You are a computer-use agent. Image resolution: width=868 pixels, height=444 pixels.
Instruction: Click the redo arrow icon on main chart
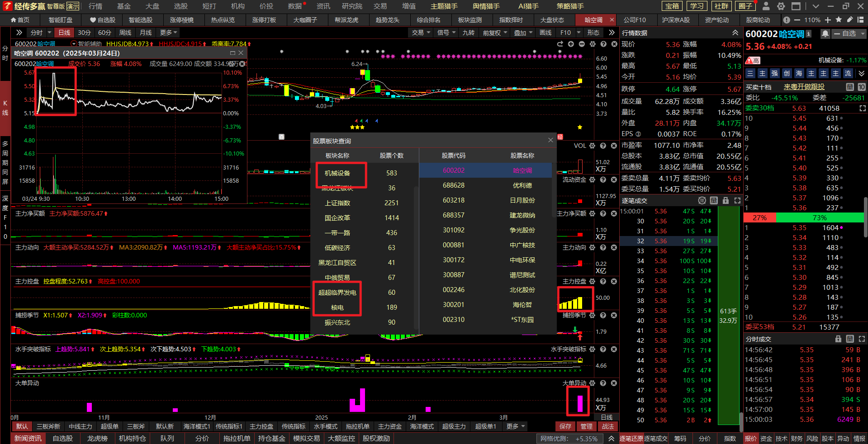[x=560, y=44]
